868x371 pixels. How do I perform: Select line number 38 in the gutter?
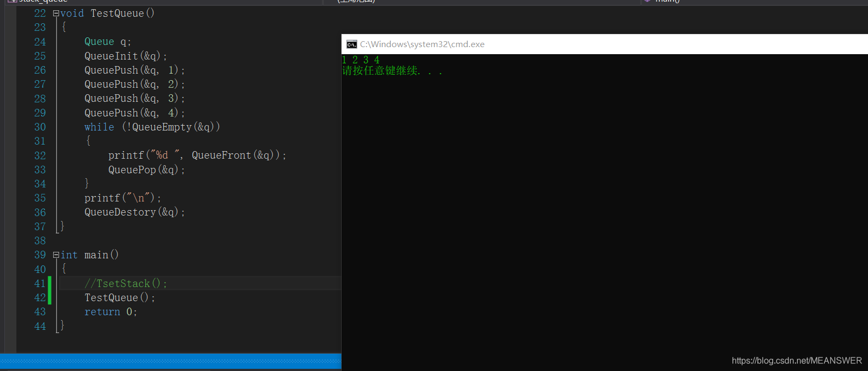40,241
